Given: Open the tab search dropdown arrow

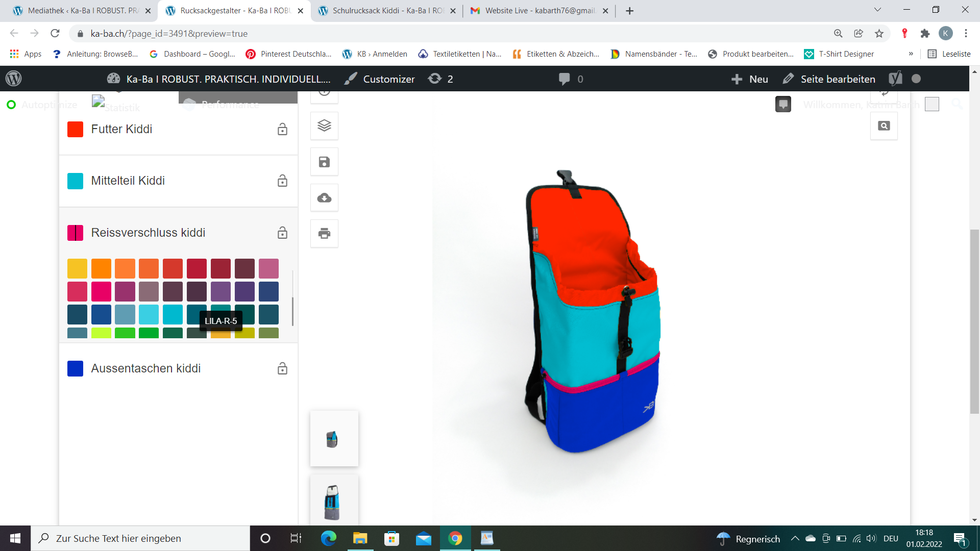Looking at the screenshot, I should [877, 10].
